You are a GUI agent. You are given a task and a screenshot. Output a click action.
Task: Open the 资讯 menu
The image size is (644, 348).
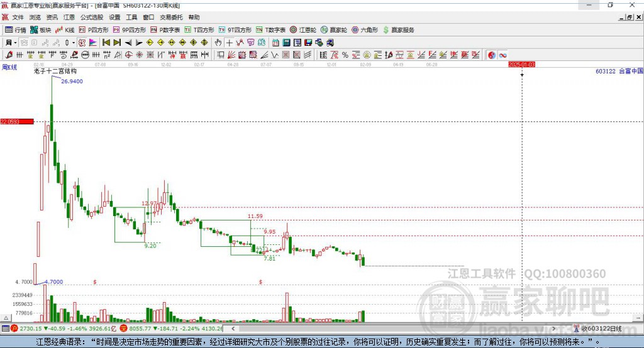[x=52, y=17]
